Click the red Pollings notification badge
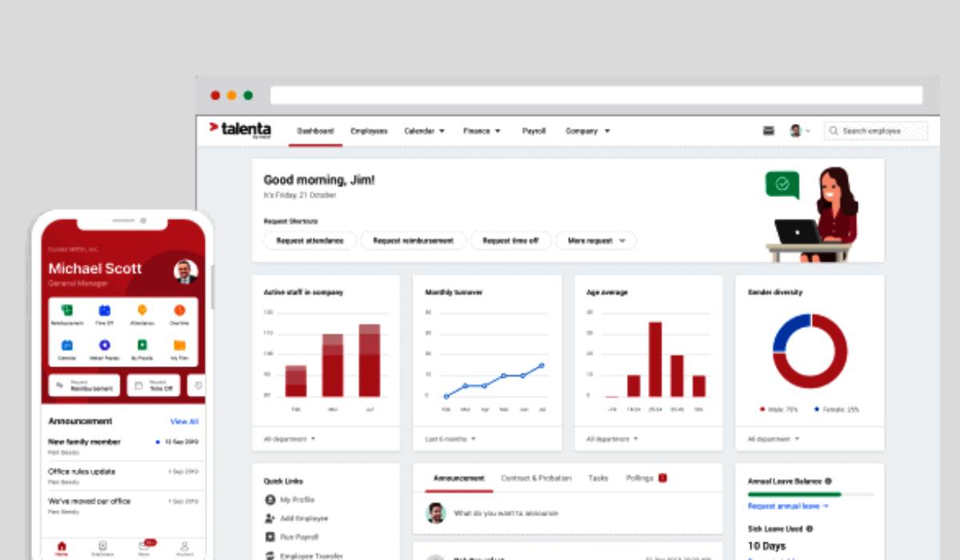Screen dimensions: 960x560 [662, 478]
